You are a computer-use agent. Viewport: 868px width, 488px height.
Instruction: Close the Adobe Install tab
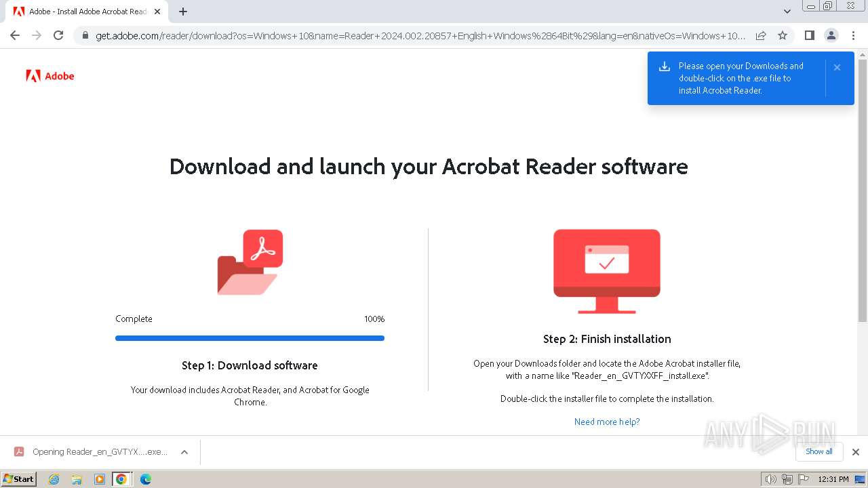click(158, 12)
